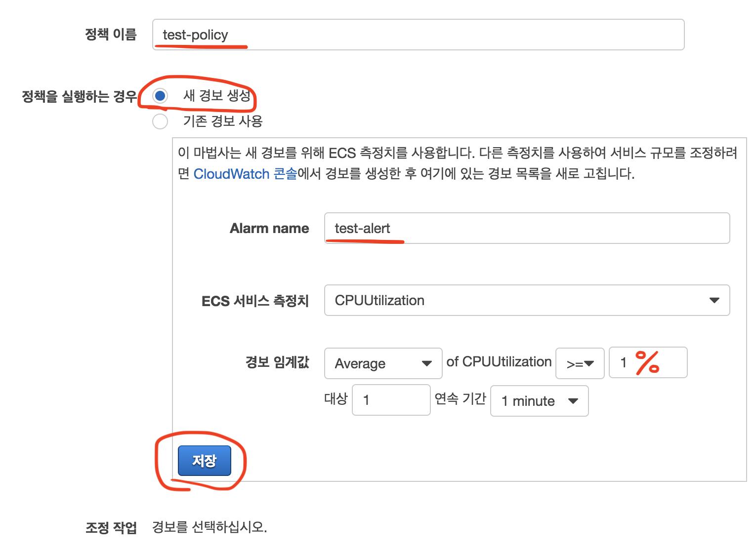Click the 정책을 실행하는 경우 label
Viewport: 756px width, 551px height.
pos(79,96)
